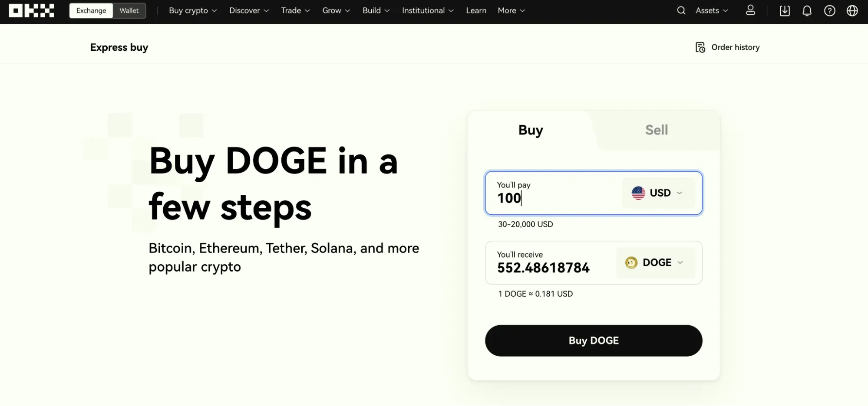868x406 pixels.
Task: Click the Order history icon
Action: tap(700, 47)
